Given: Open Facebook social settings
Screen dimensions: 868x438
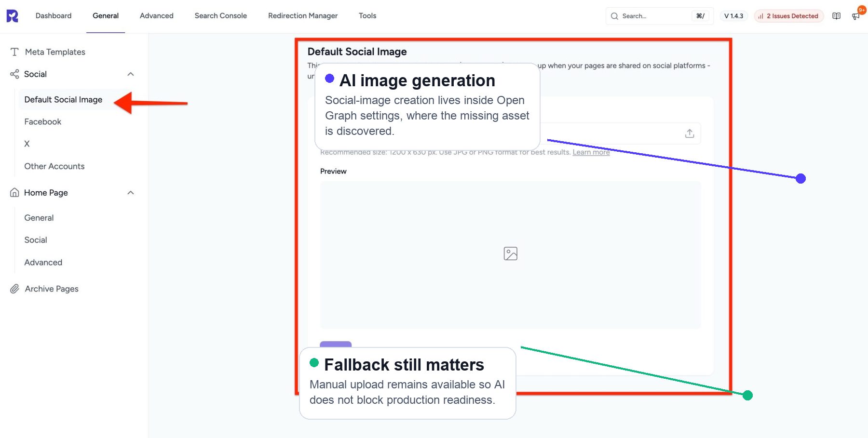Looking at the screenshot, I should (43, 122).
